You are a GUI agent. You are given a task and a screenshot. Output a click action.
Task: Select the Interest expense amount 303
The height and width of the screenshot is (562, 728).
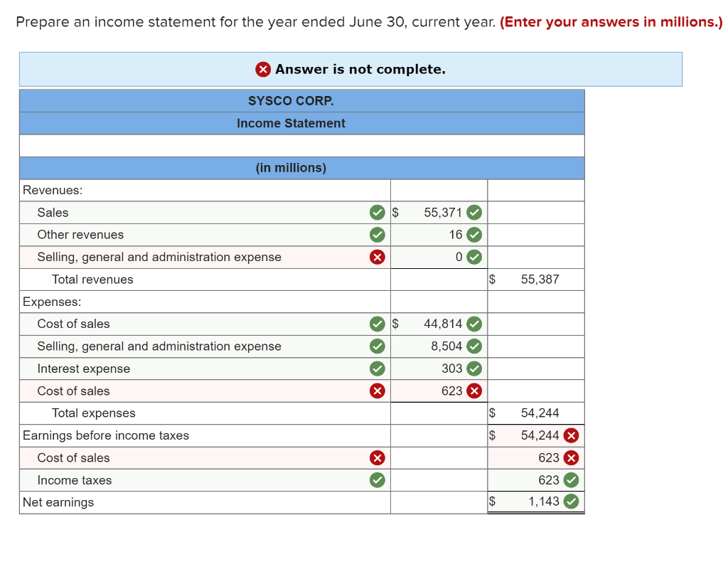439,369
